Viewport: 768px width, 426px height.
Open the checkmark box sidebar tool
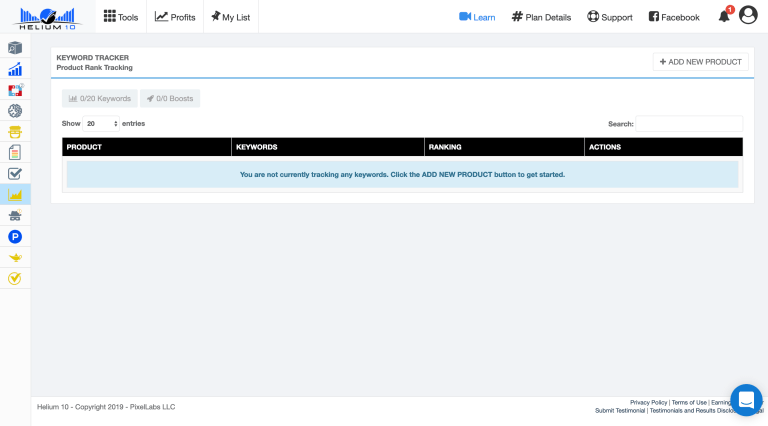coord(15,173)
